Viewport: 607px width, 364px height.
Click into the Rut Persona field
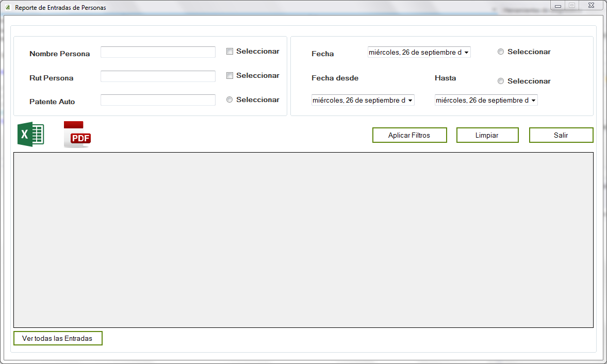pos(158,76)
